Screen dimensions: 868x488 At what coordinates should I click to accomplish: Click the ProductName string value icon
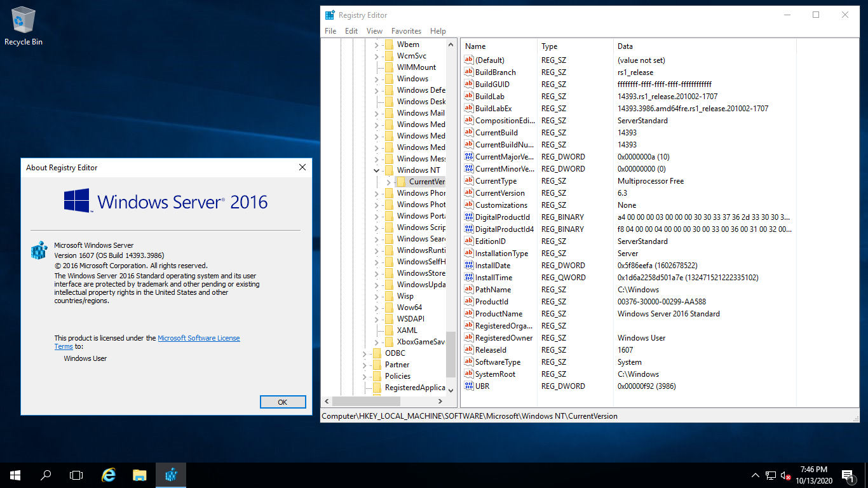pyautogui.click(x=469, y=314)
